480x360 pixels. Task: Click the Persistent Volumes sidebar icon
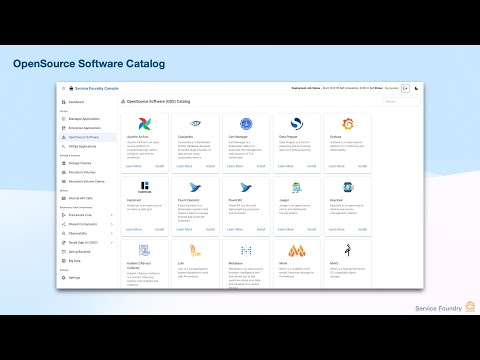[64, 172]
